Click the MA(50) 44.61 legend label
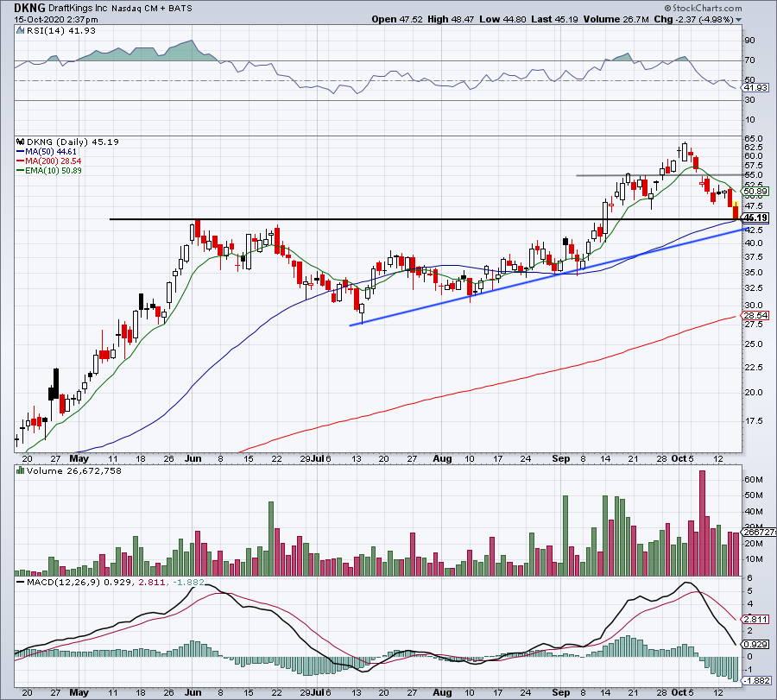The height and width of the screenshot is (700, 777). coord(51,152)
